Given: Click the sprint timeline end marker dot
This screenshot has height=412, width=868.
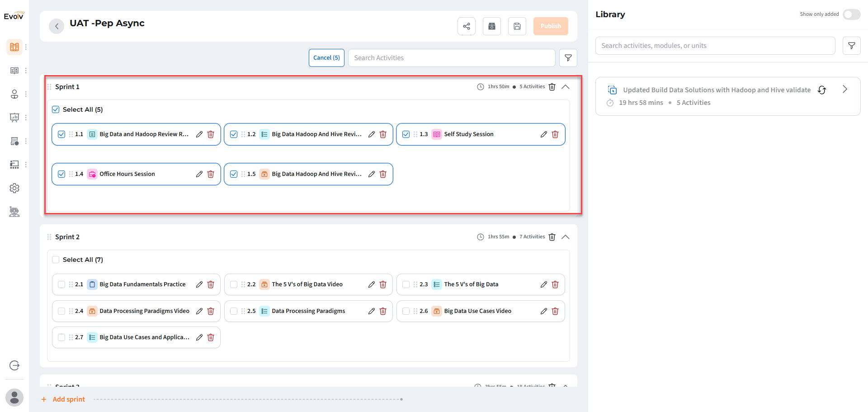Looking at the screenshot, I should [x=401, y=399].
